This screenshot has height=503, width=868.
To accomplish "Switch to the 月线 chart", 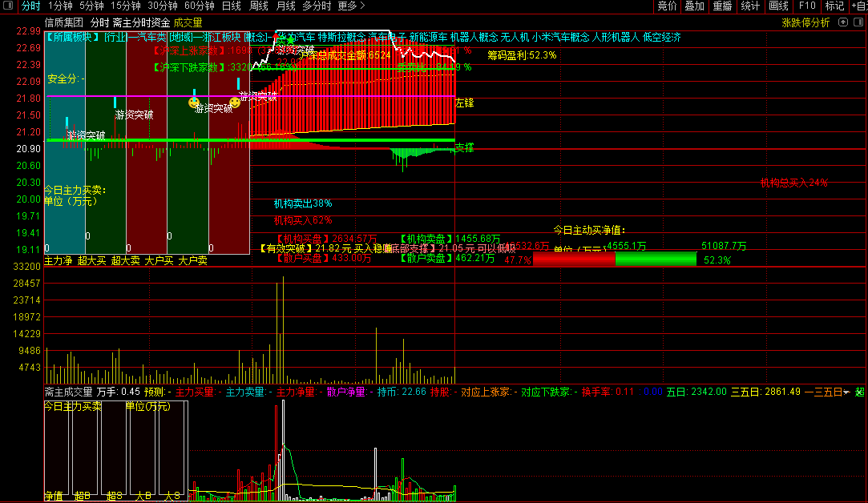I will tap(285, 6).
